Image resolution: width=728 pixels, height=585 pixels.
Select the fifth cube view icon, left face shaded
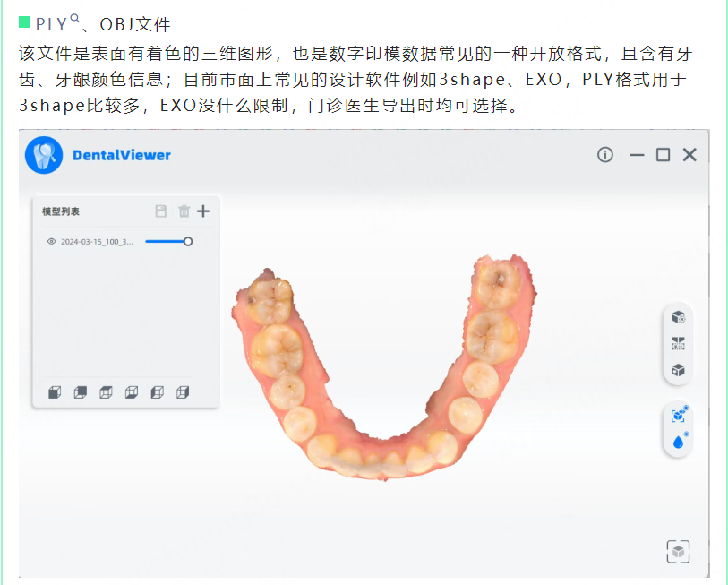point(157,392)
